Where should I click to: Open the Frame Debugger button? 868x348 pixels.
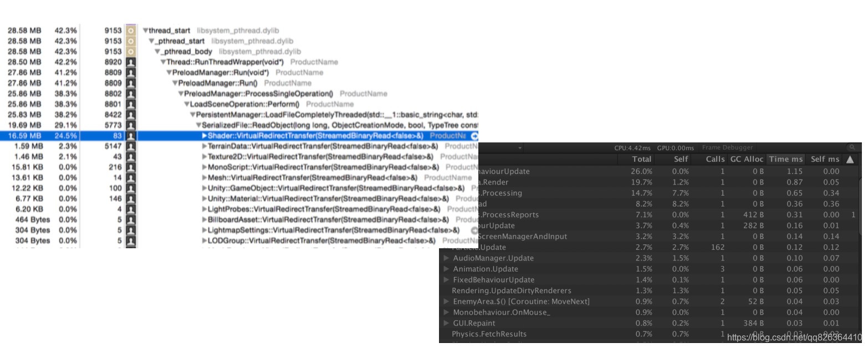coord(727,148)
